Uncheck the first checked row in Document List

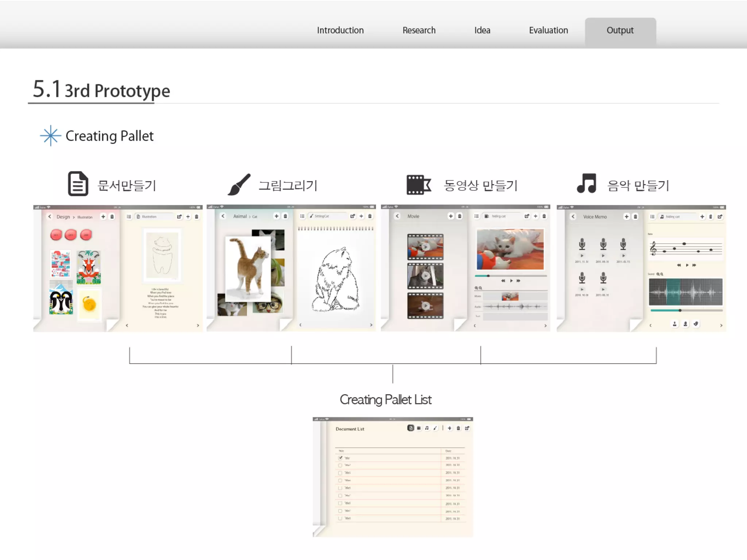point(340,458)
